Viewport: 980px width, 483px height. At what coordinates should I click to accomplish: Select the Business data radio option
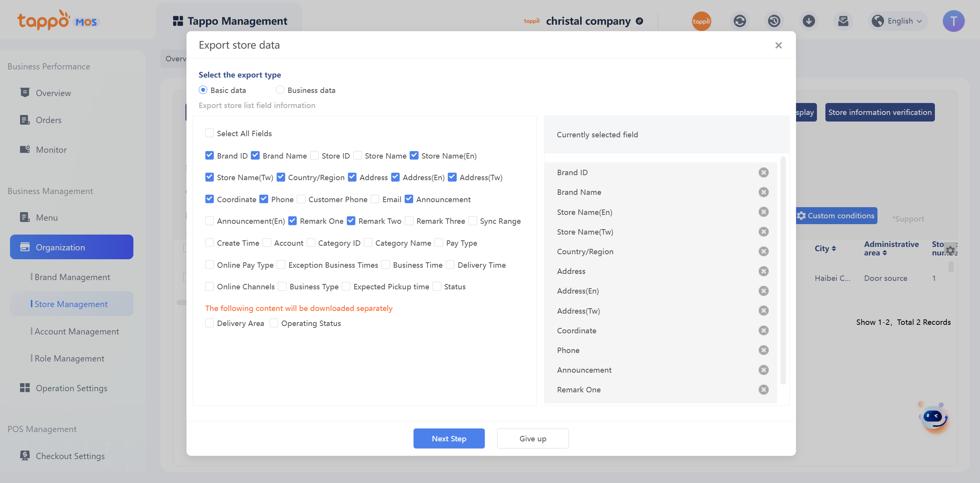280,90
